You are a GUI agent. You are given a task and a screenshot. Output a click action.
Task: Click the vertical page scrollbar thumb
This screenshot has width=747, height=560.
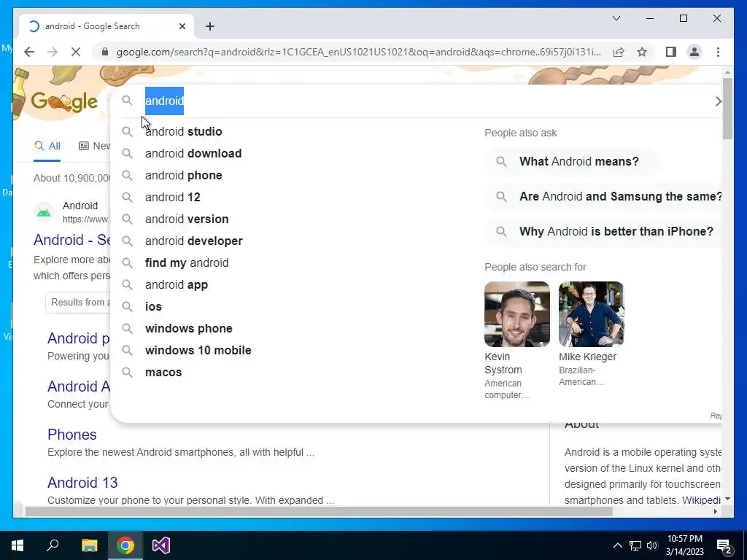727,109
